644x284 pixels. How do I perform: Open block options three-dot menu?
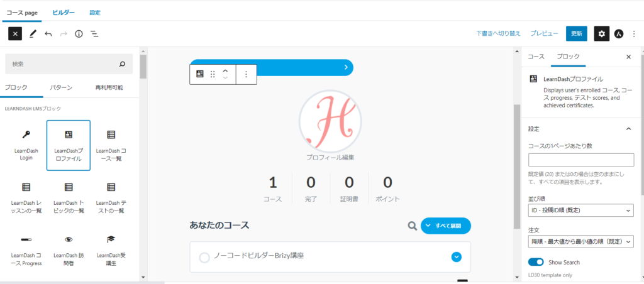click(247, 74)
